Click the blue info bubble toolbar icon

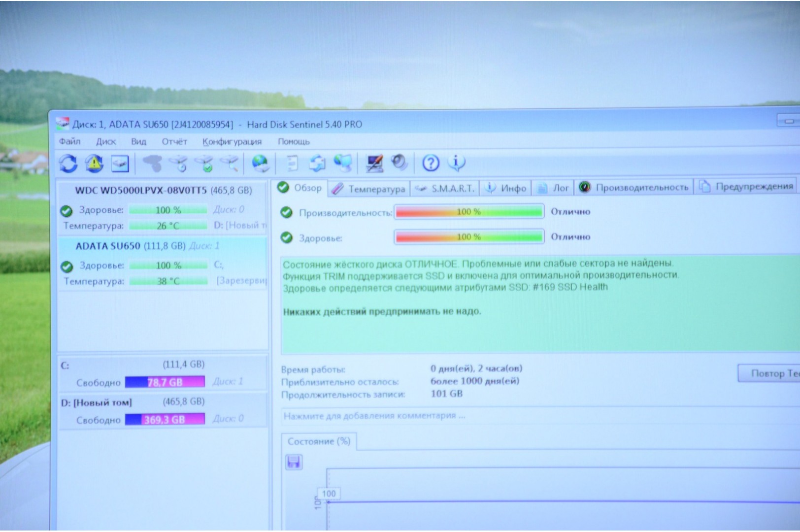[457, 162]
